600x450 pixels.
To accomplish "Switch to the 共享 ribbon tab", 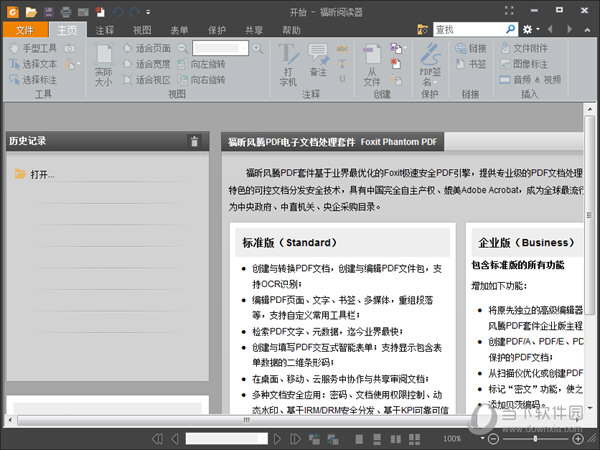I will click(254, 30).
